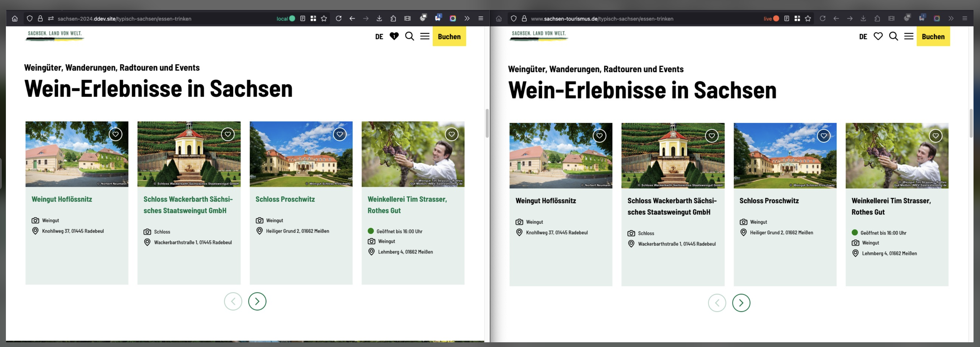980x347 pixels.
Task: Click the Buchen button on the local site
Action: 449,37
